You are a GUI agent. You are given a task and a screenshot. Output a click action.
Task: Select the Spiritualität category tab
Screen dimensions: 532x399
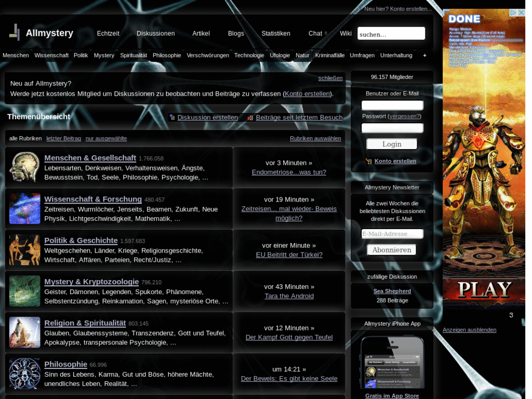pyautogui.click(x=134, y=55)
